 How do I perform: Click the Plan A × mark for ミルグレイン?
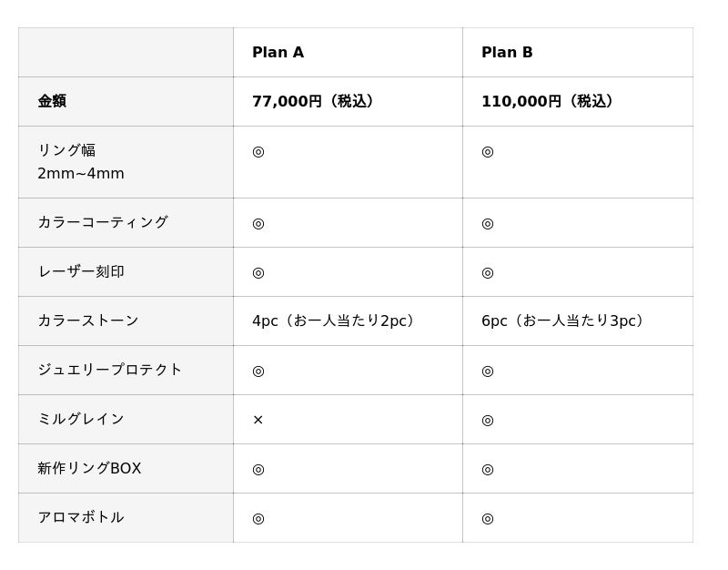point(258,420)
